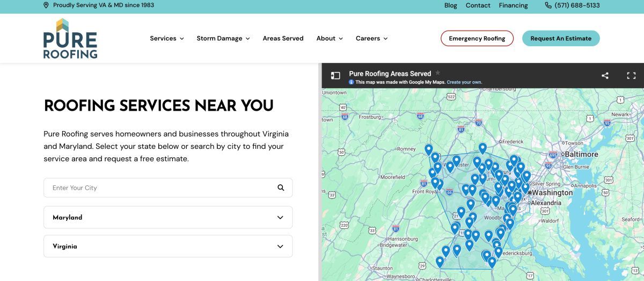This screenshot has width=644, height=281.
Task: Expand the Storm Damage menu
Action: click(x=223, y=38)
